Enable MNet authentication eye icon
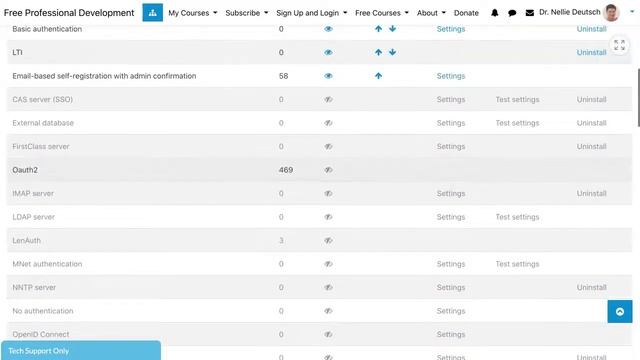This screenshot has width=640, height=360. (328, 264)
